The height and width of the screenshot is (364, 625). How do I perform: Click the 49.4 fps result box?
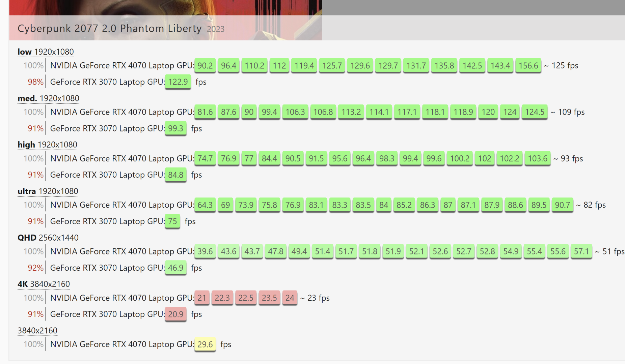(299, 251)
